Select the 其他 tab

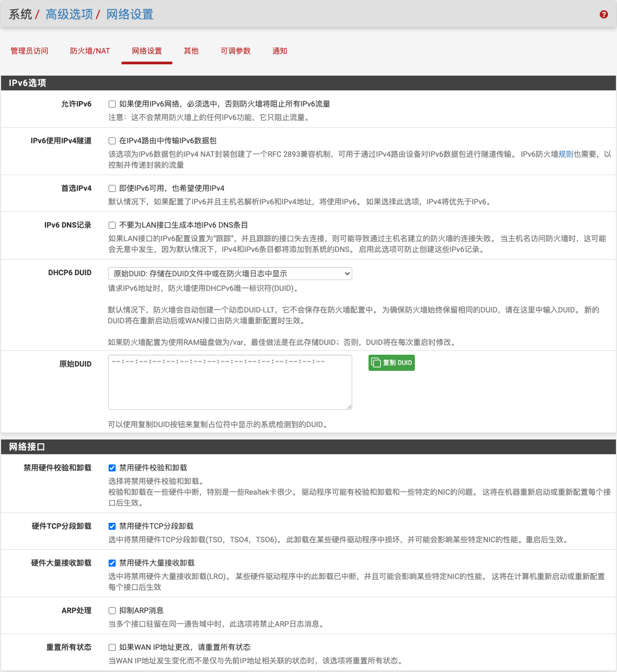coord(191,51)
